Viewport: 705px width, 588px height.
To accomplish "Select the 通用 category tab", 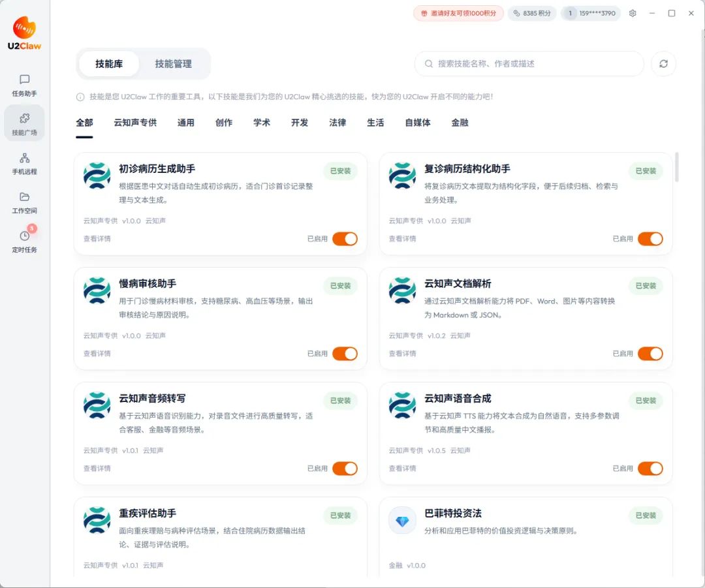I will point(185,123).
